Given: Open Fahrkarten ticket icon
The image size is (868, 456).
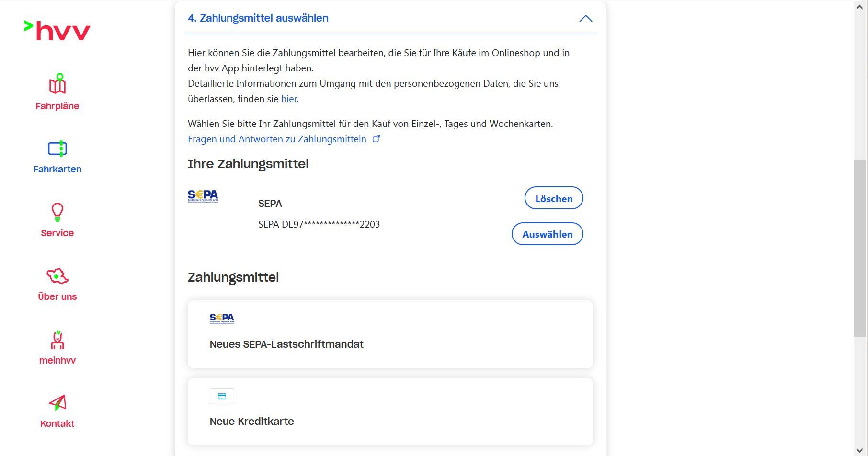Looking at the screenshot, I should click(57, 148).
